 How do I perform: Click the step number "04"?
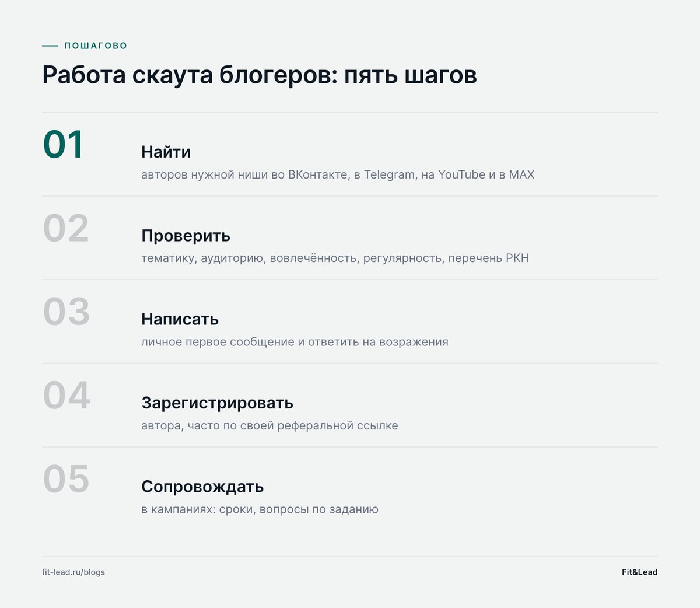point(66,396)
